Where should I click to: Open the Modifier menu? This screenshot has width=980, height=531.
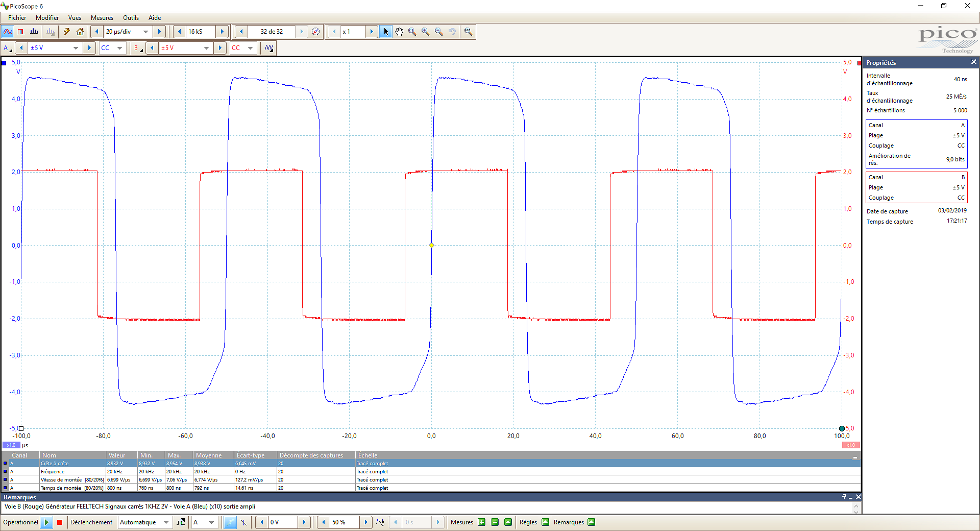pyautogui.click(x=47, y=18)
